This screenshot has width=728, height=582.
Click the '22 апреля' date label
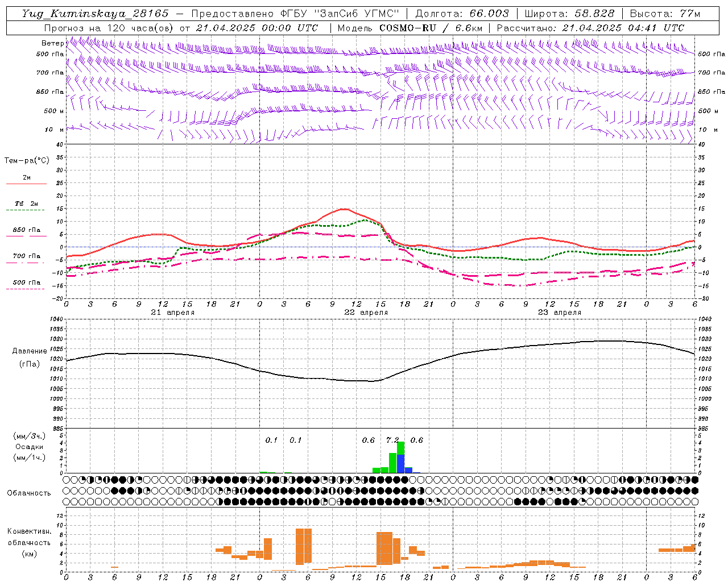366,313
